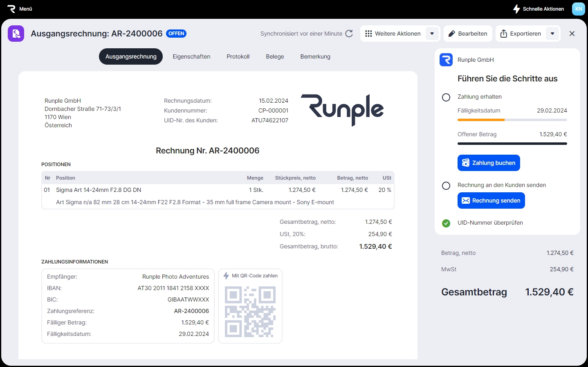Click the Fälligkeitsdatum orange progress bar
This screenshot has height=367, width=588.
pyautogui.click(x=481, y=120)
